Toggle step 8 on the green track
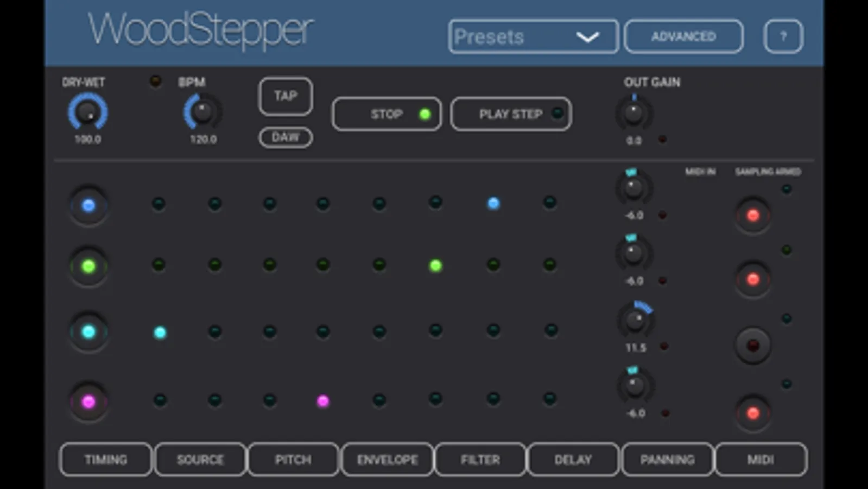The image size is (868, 489). tap(550, 265)
